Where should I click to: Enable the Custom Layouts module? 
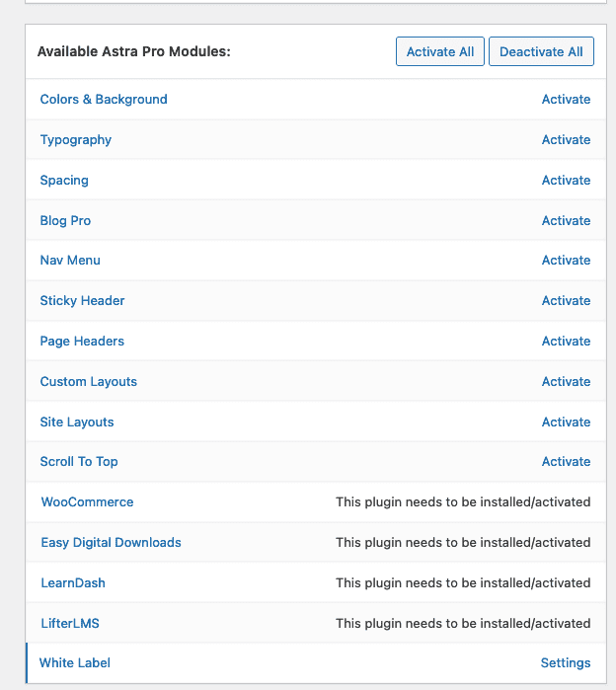click(566, 382)
